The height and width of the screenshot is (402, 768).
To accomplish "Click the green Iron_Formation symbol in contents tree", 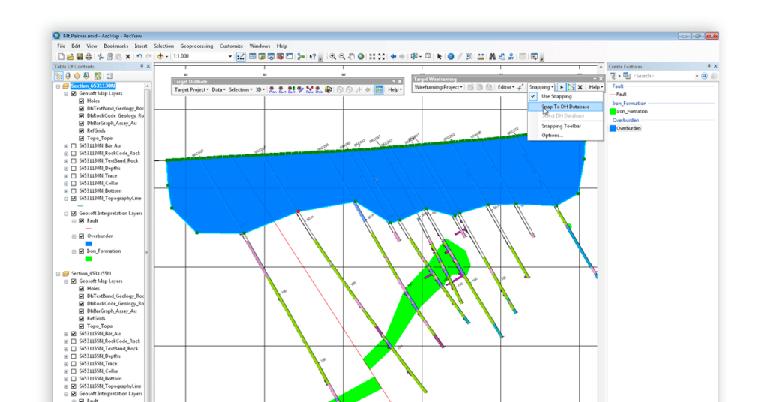I will coord(89,259).
